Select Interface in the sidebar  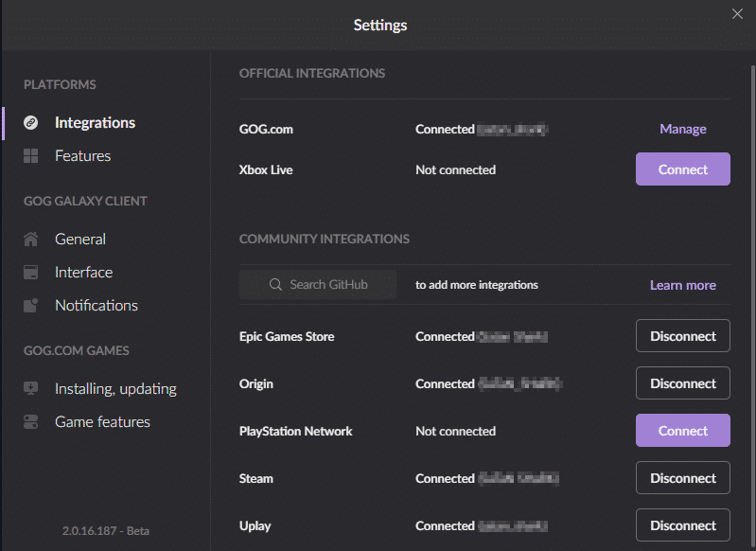[83, 273]
